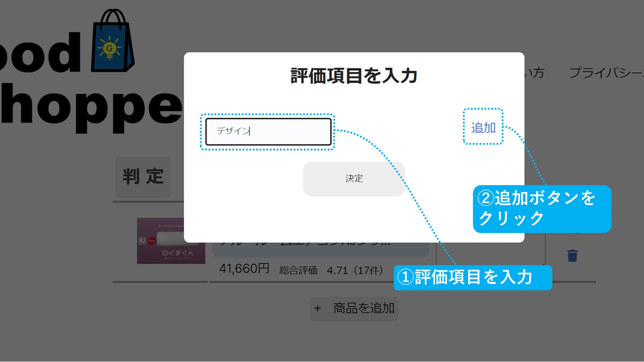Click the Good Shopper shopping bag logo
The image size is (644, 362).
(113, 40)
